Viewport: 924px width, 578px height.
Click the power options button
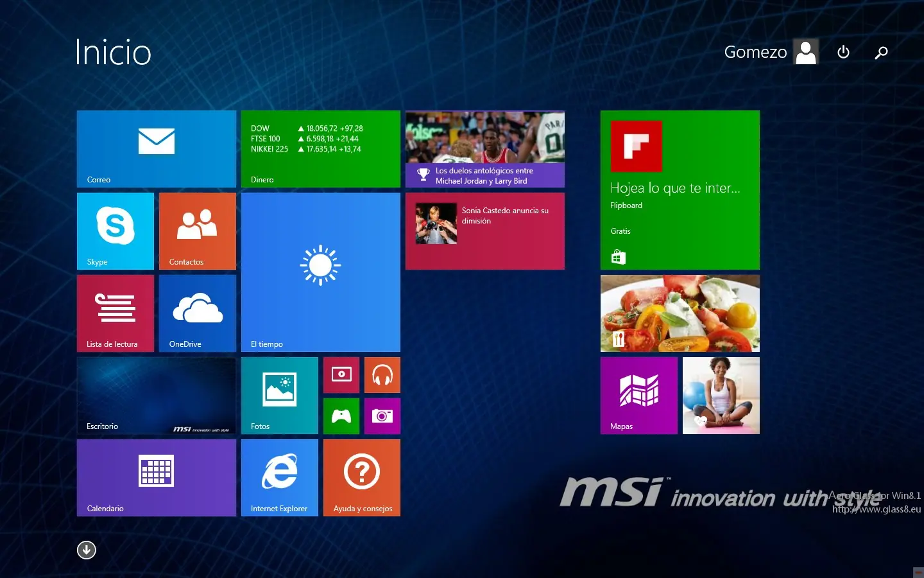tap(844, 52)
